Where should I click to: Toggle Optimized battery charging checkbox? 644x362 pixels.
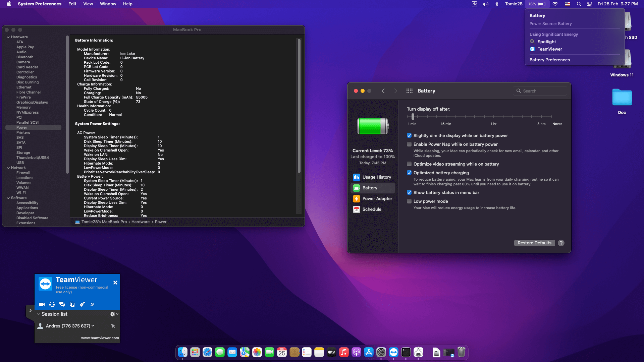pos(409,173)
